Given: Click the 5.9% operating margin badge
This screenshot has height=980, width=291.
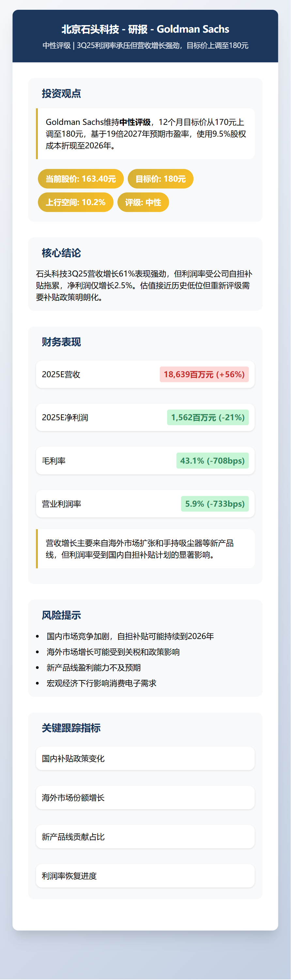Looking at the screenshot, I should point(214,504).
